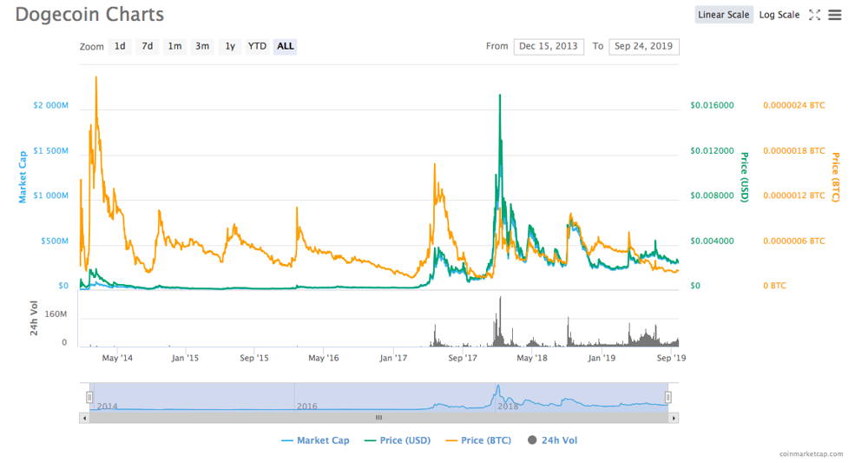Image resolution: width=868 pixels, height=463 pixels.
Task: Open the chart hamburger menu
Action: pyautogui.click(x=835, y=15)
